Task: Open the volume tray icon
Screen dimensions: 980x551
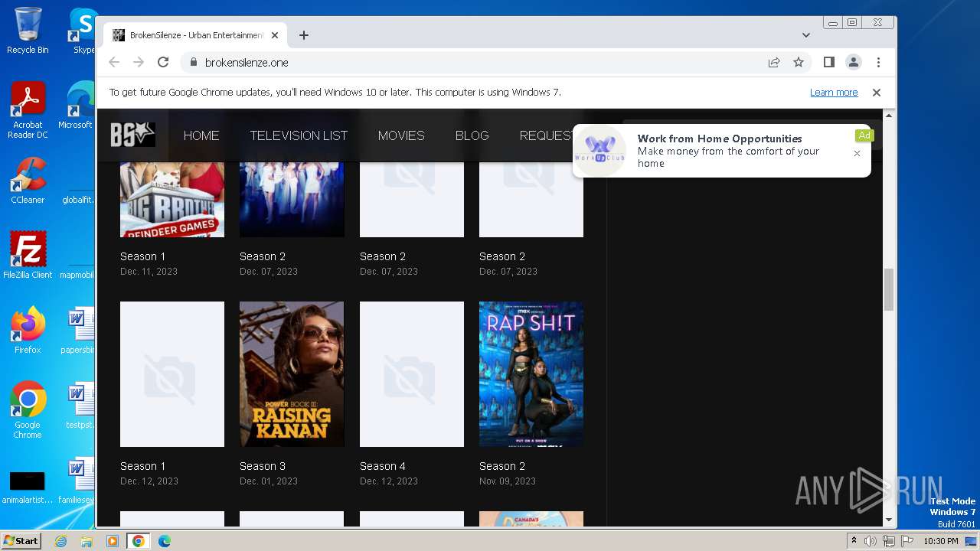Action: pos(871,541)
